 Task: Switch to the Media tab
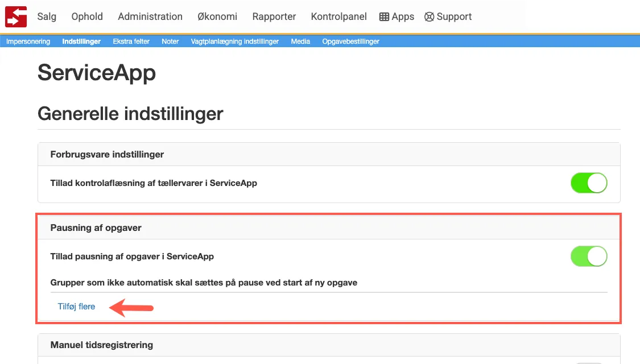[300, 42]
